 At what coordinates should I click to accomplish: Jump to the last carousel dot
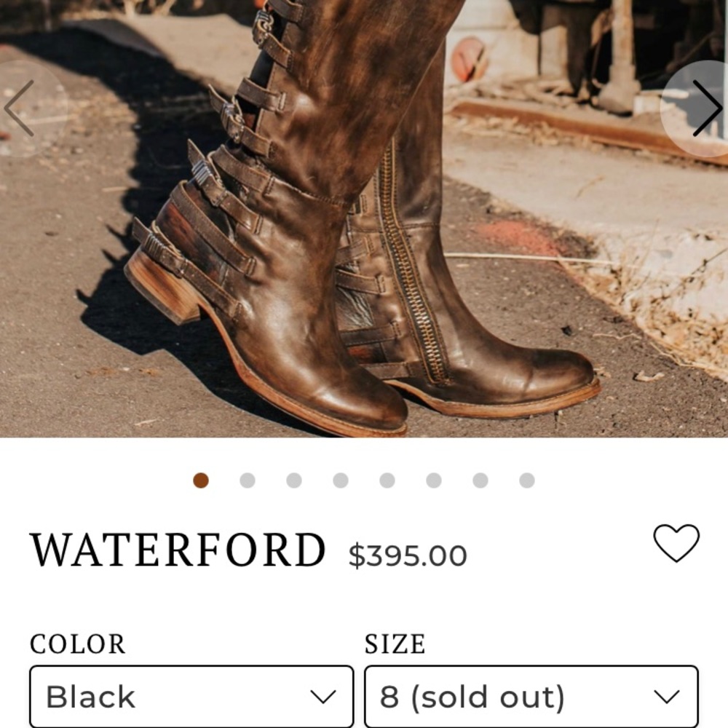pyautogui.click(x=527, y=480)
